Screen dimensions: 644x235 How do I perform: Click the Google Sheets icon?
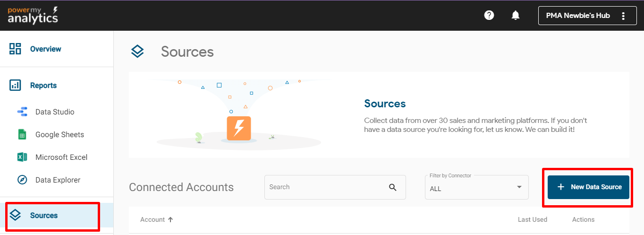22,135
